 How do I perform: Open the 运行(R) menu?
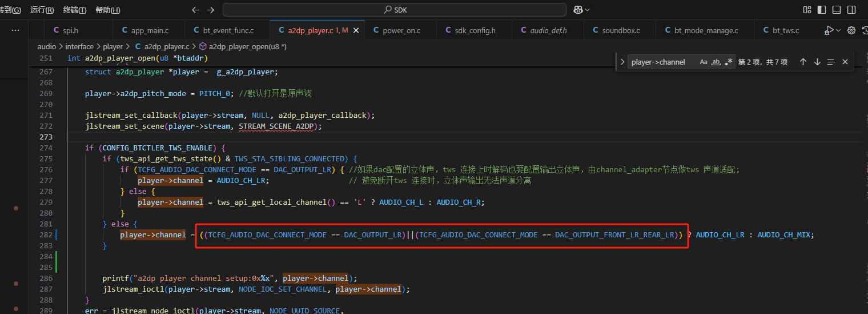pos(42,10)
